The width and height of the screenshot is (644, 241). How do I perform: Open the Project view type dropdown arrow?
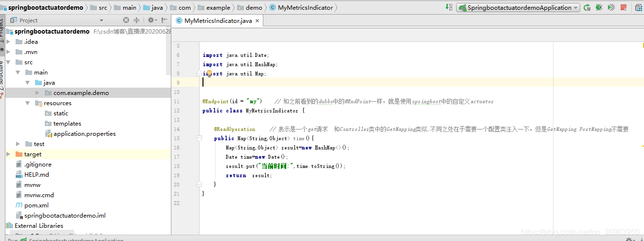pos(101,20)
